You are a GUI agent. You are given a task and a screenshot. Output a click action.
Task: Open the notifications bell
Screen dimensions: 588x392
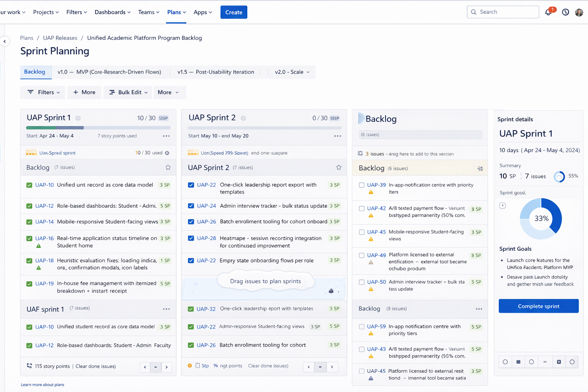[548, 12]
